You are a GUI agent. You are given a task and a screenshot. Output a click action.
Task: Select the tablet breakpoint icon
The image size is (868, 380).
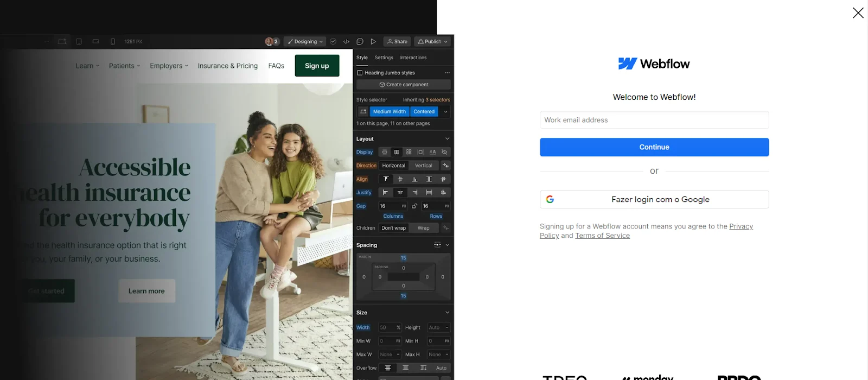tap(79, 41)
